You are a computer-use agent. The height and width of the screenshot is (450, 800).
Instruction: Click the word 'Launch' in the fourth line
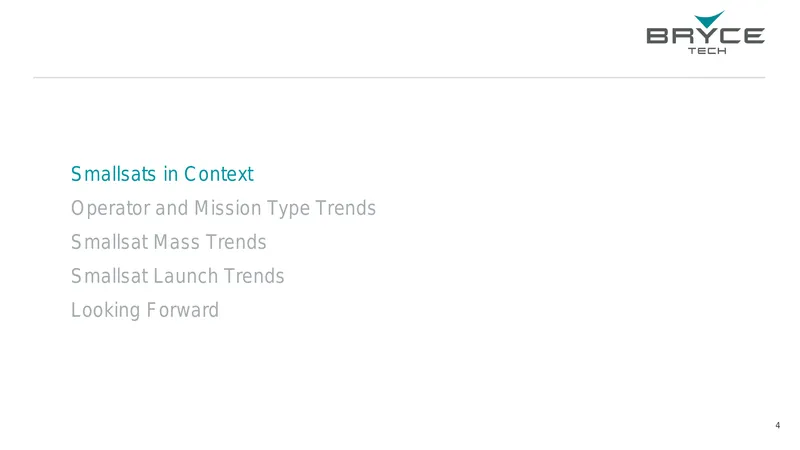click(x=186, y=276)
